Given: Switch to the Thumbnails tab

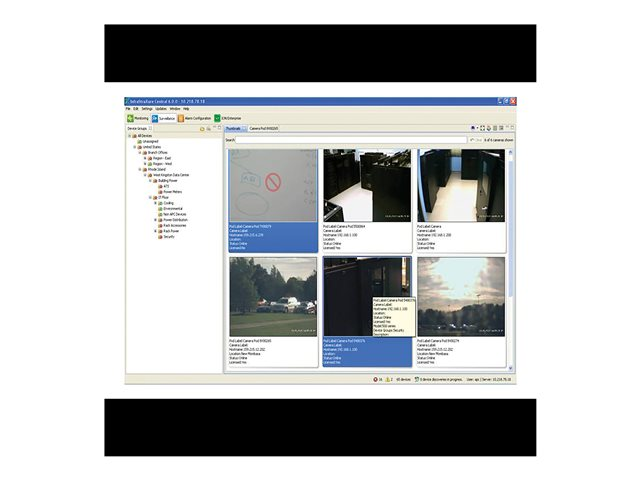Looking at the screenshot, I should [234, 129].
